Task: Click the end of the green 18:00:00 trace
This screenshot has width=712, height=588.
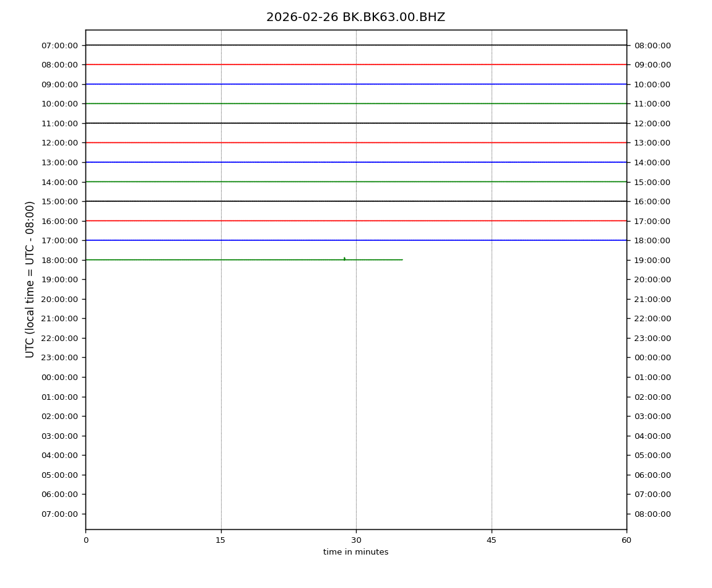Action: pyautogui.click(x=402, y=260)
